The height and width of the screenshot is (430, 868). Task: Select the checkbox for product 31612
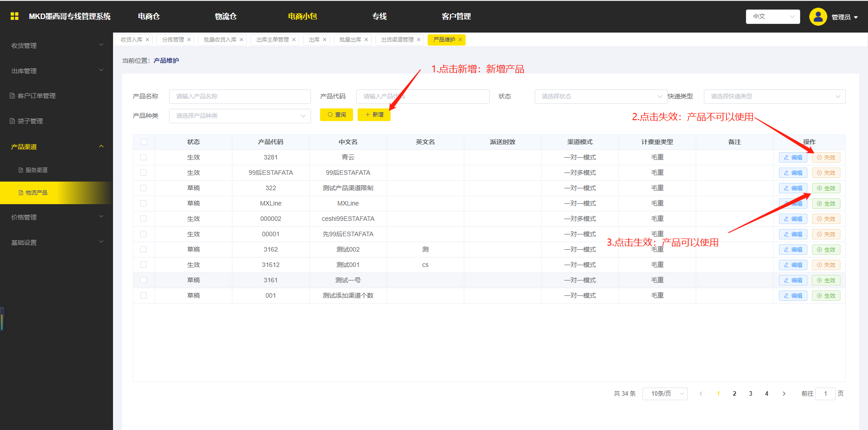click(x=143, y=265)
